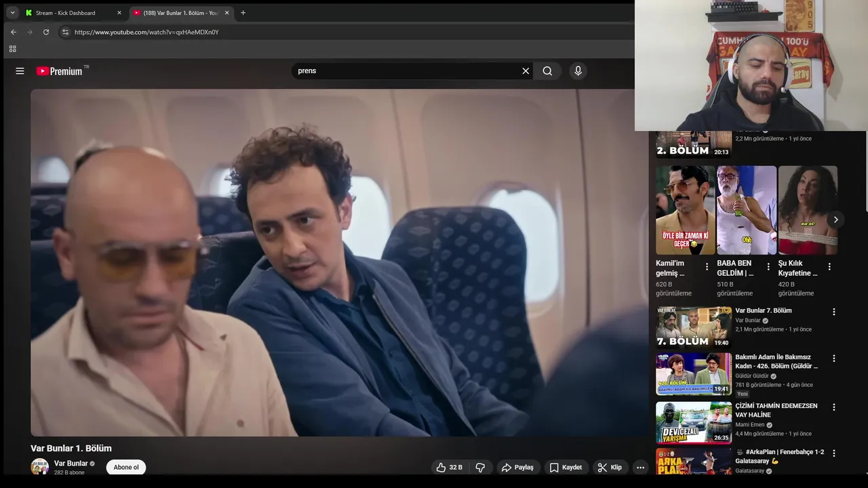
Task: Open the YouTube hamburger guide menu
Action: pyautogui.click(x=20, y=70)
